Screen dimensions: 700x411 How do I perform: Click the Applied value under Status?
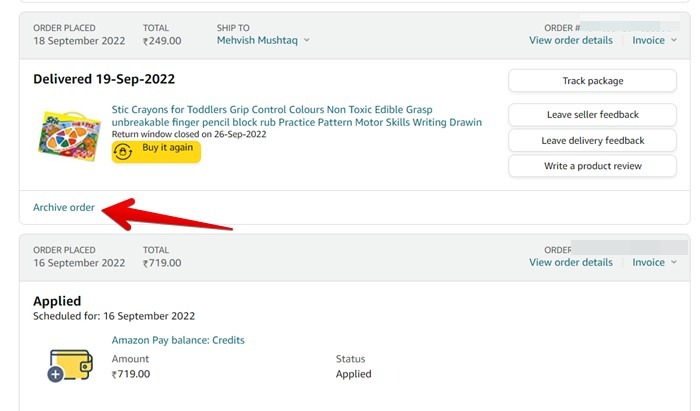[x=354, y=374]
